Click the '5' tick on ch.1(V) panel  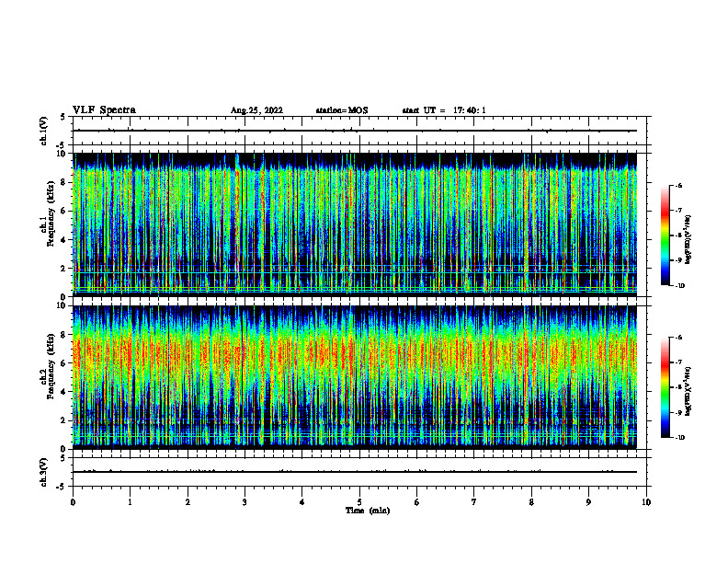point(63,117)
